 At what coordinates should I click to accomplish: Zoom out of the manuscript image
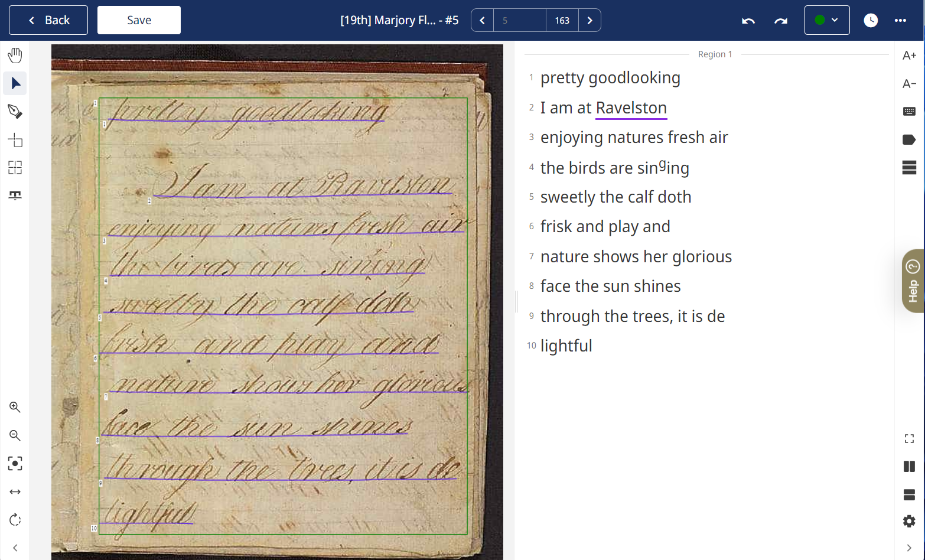tap(15, 435)
